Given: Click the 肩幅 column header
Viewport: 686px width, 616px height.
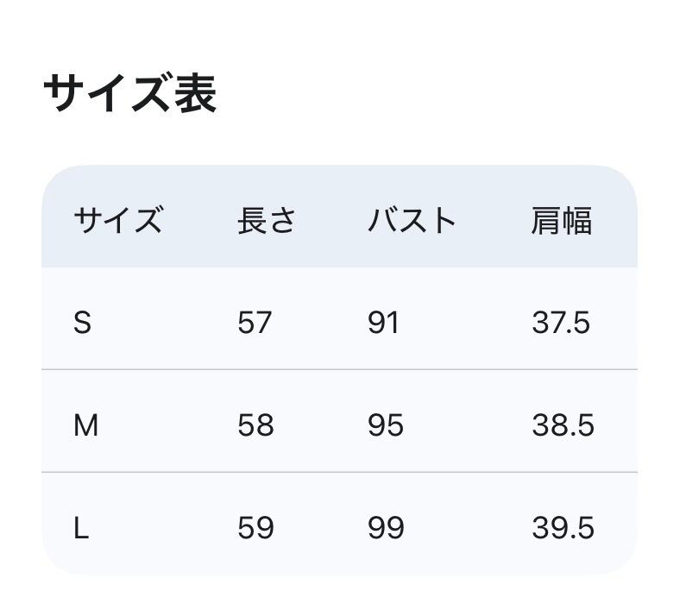Looking at the screenshot, I should [561, 221].
